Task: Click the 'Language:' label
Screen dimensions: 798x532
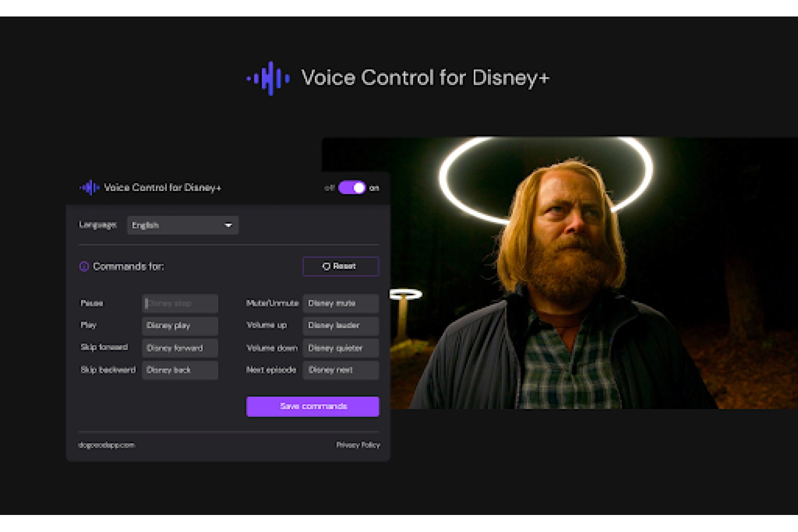Action: [x=98, y=225]
